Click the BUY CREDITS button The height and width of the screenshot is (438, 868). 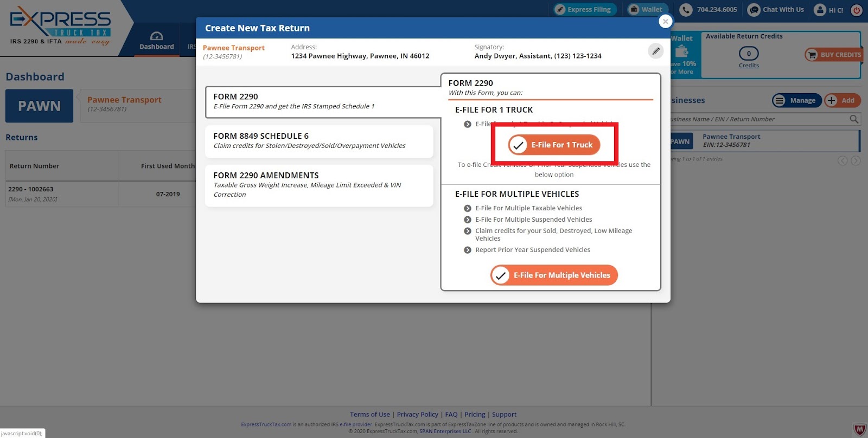pos(834,55)
